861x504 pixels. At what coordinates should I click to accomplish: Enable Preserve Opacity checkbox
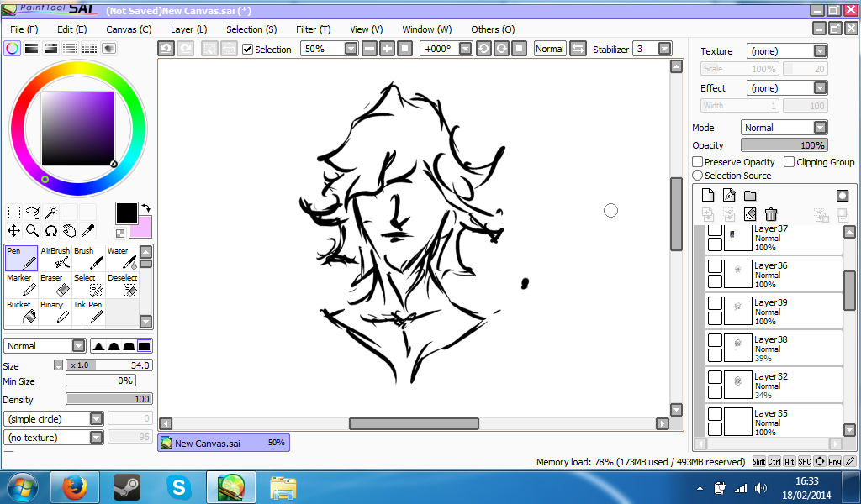[x=698, y=162]
